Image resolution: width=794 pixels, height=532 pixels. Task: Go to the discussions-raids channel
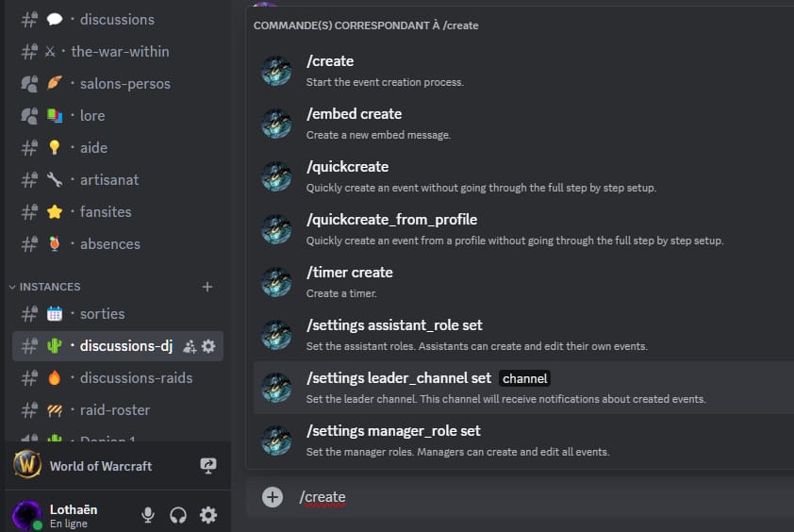136,378
